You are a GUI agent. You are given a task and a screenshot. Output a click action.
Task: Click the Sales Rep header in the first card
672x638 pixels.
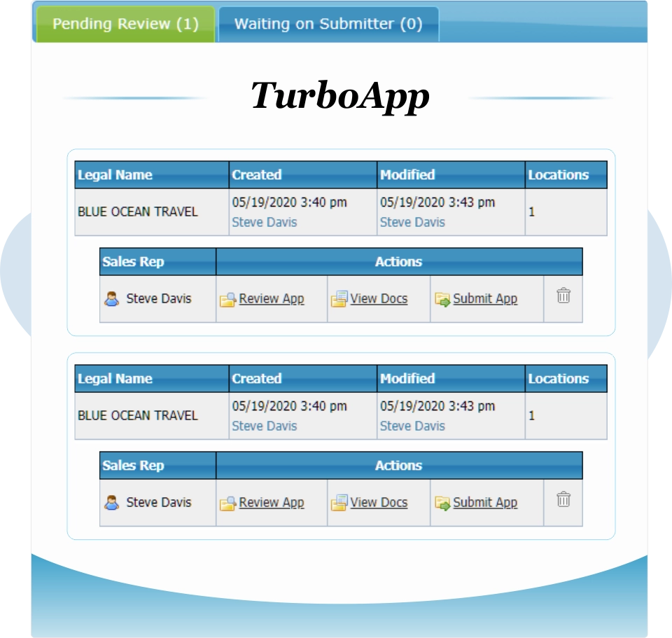[x=157, y=261]
